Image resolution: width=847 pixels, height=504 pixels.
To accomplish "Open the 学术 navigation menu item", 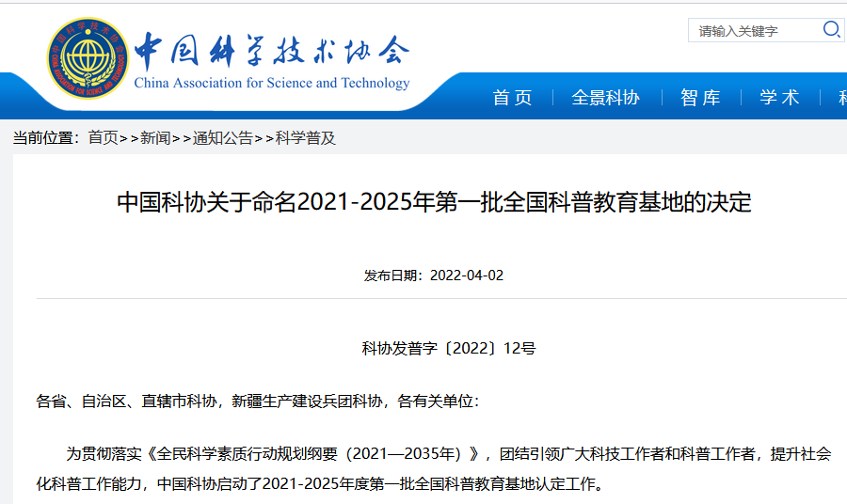I will pyautogui.click(x=779, y=98).
